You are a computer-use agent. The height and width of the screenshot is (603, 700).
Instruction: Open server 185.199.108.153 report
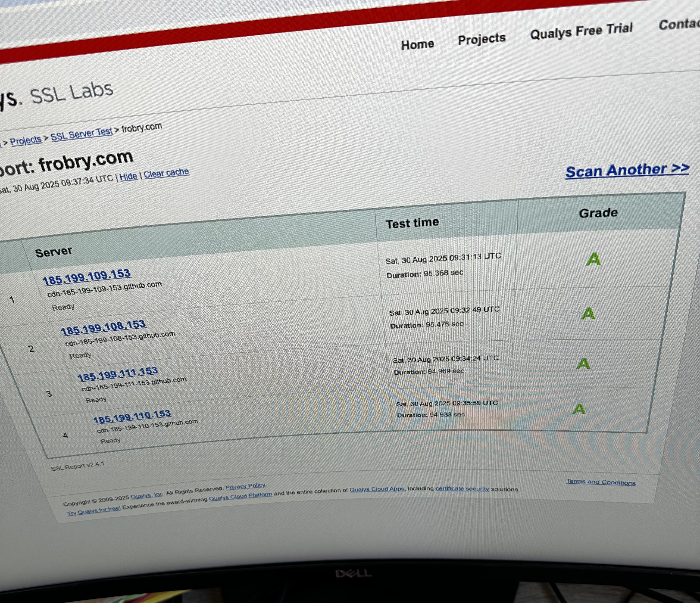tap(103, 327)
